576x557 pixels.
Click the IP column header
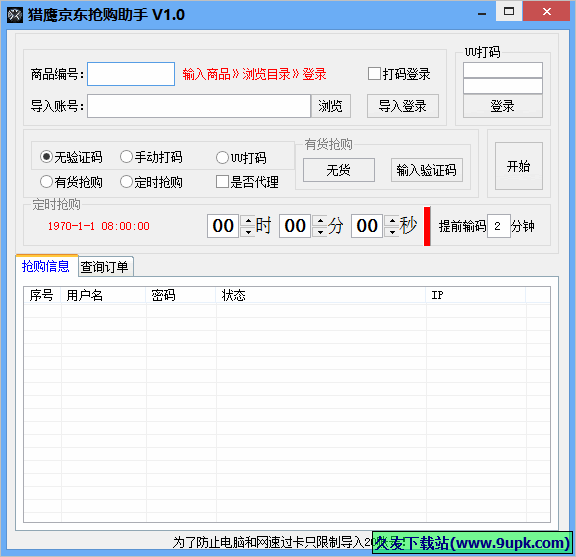(476, 295)
